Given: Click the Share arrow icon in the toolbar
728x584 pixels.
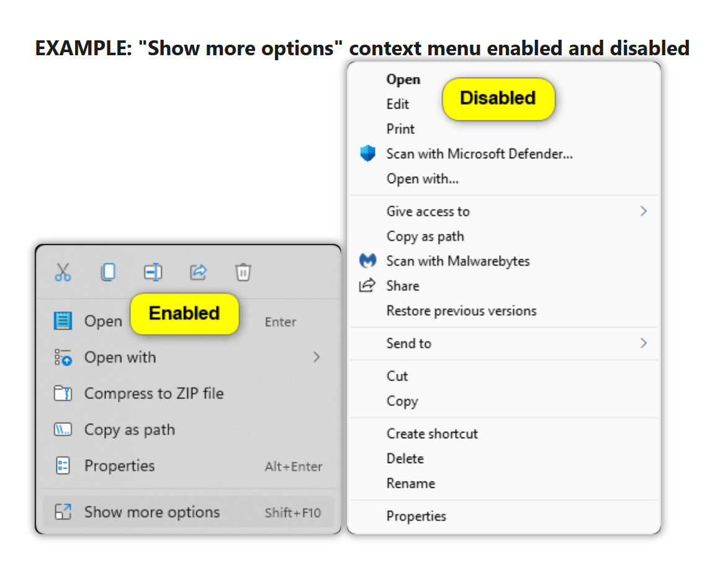Looking at the screenshot, I should click(x=198, y=272).
